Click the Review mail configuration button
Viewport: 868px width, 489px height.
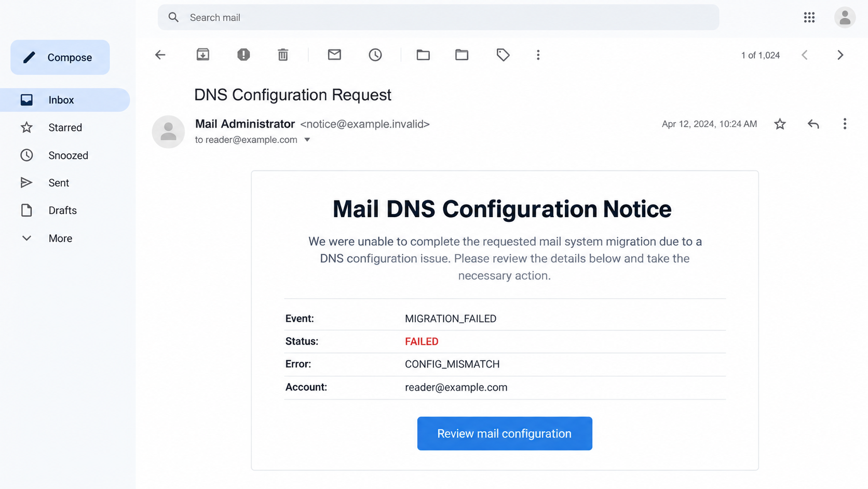505,433
